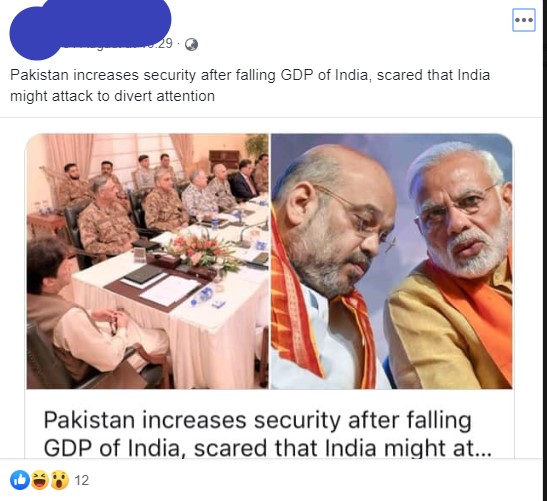Click the blue Like reaction icon
The width and height of the screenshot is (547, 501).
[20, 480]
